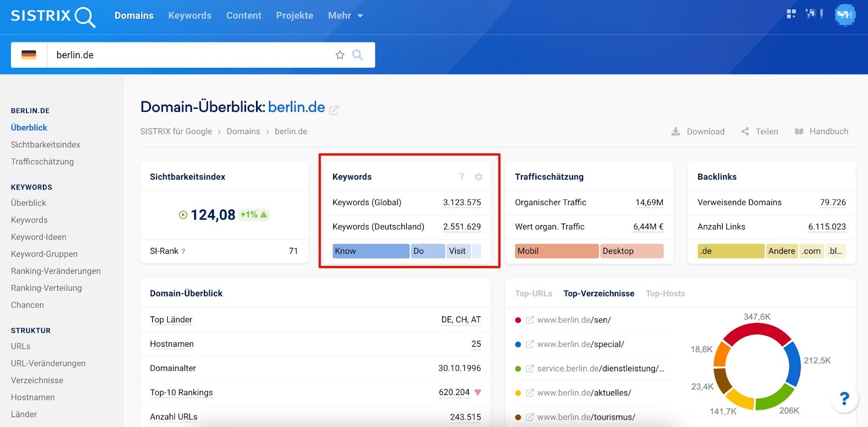This screenshot has width=868, height=427.
Task: Open the Content navigation item
Action: [244, 16]
